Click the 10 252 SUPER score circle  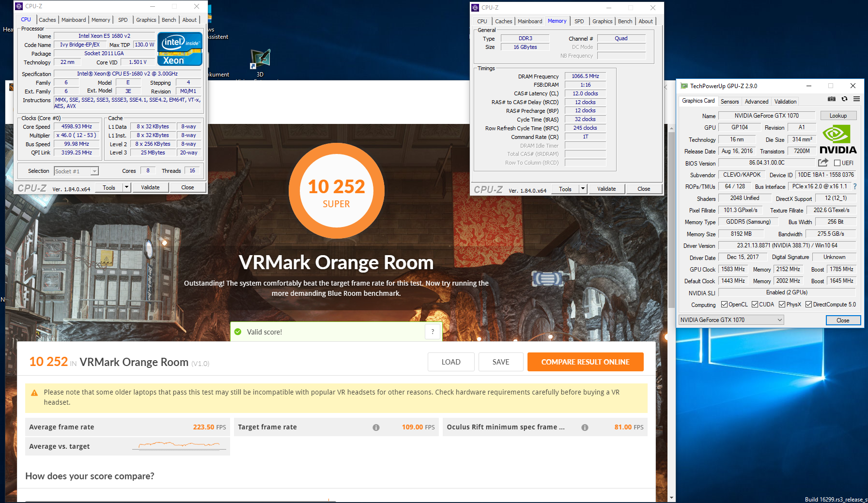click(337, 191)
